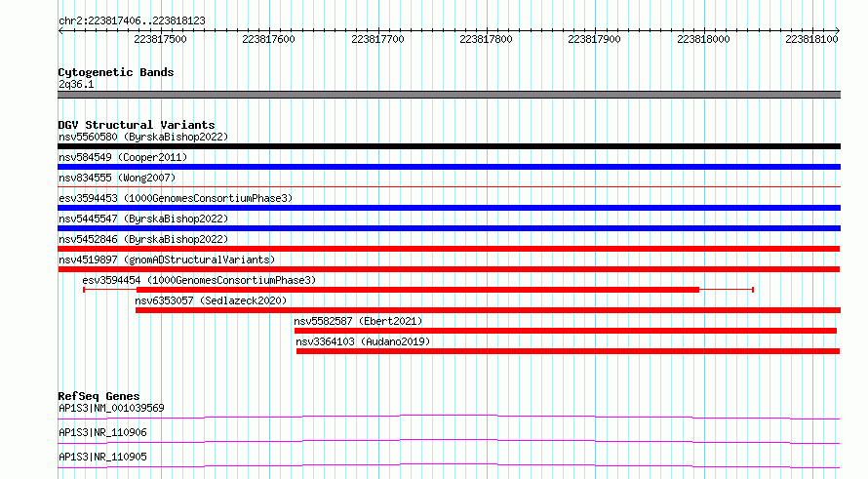This screenshot has width=868, height=479.
Task: Open esv3594454 (1000GenomesConsortiumPhase3) label
Action: [x=199, y=280]
